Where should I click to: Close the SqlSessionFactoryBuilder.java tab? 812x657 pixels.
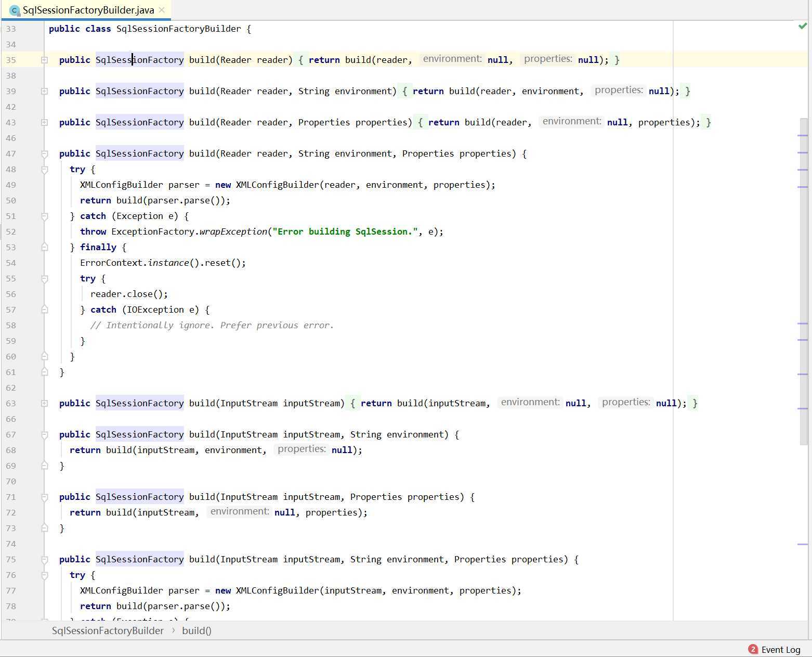click(x=162, y=10)
